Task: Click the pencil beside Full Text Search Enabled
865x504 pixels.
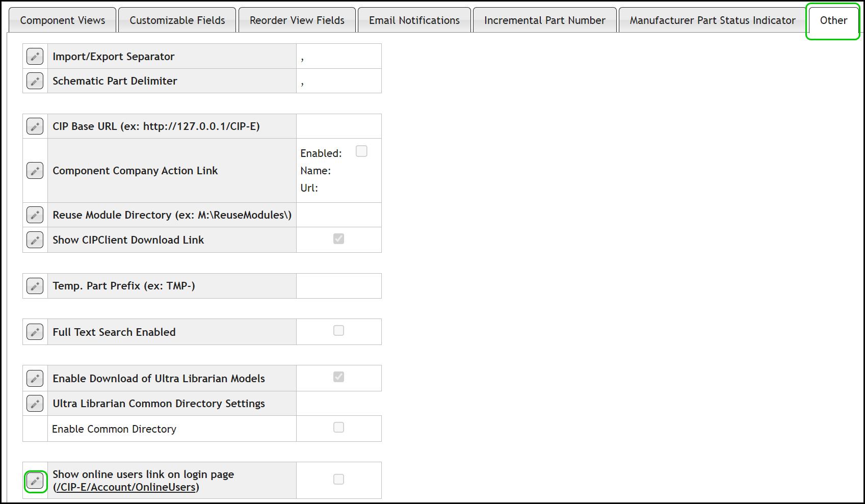Action: pyautogui.click(x=35, y=331)
